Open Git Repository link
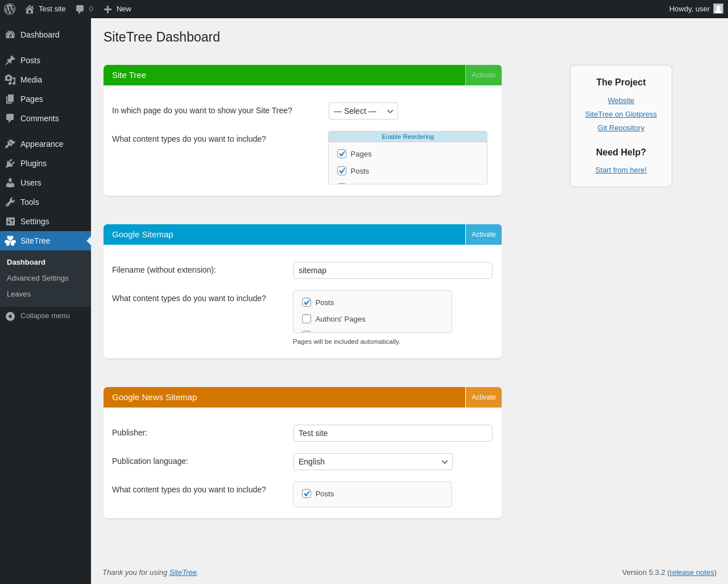The height and width of the screenshot is (584, 728). (621, 128)
